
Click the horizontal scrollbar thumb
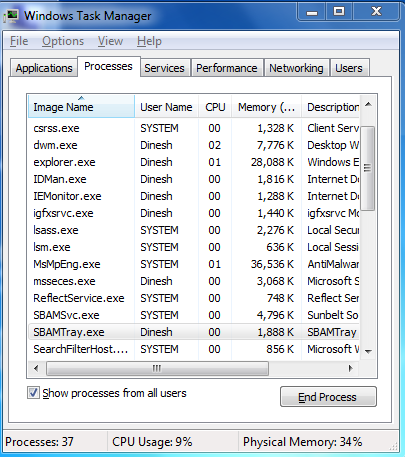tap(157, 368)
